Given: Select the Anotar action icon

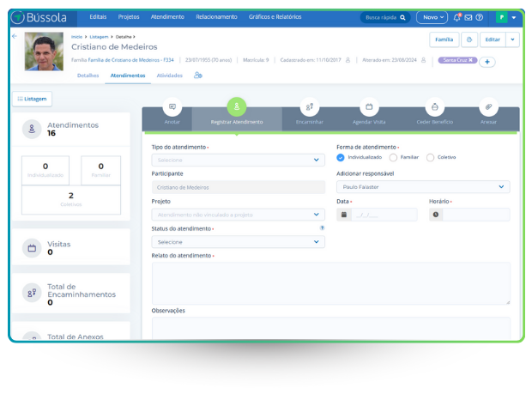Looking at the screenshot, I should click(x=172, y=107).
